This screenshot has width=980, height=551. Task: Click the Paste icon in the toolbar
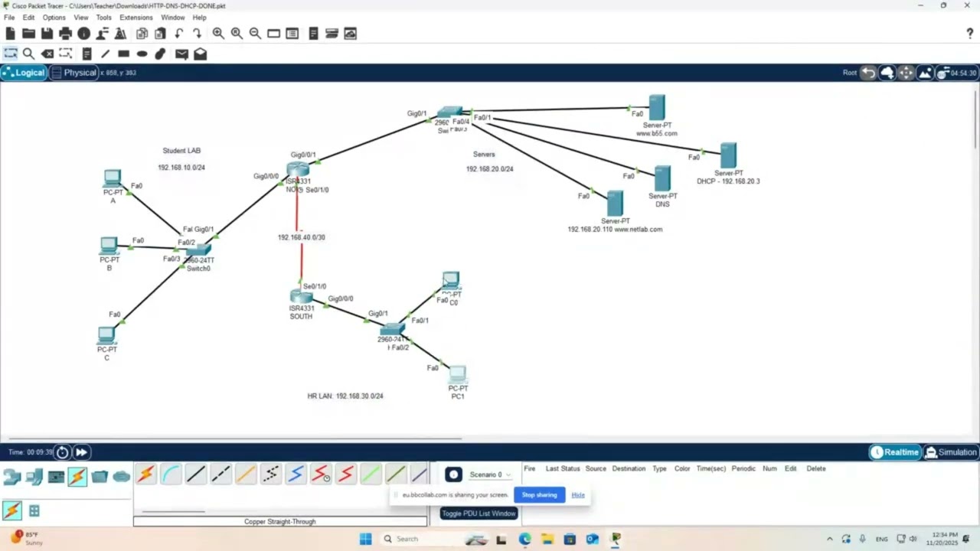coord(160,34)
